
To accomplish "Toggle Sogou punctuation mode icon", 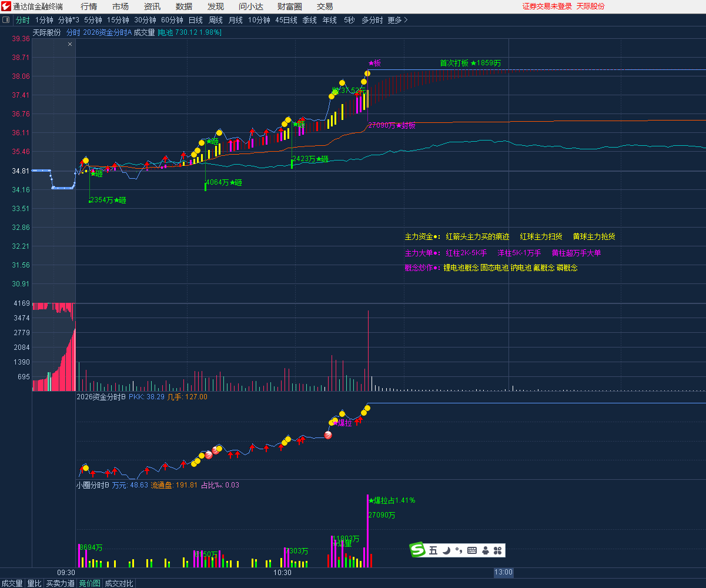I will (459, 550).
